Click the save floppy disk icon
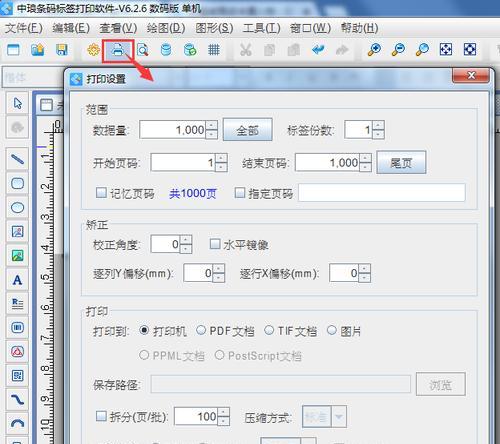Screen dimensions: 500x444 pos(62,50)
